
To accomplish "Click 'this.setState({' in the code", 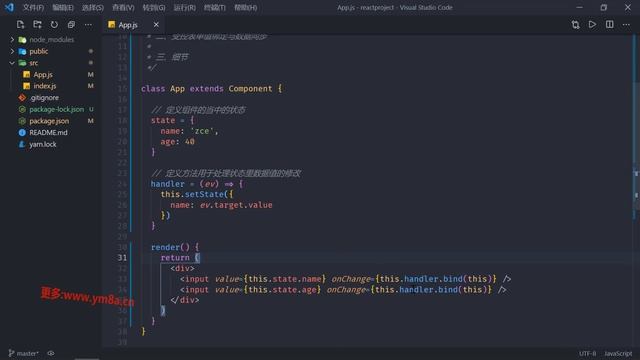I will [197, 194].
